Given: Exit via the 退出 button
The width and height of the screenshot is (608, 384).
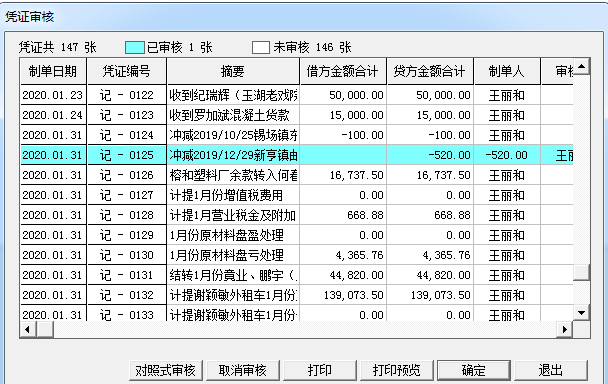Looking at the screenshot, I should [551, 370].
